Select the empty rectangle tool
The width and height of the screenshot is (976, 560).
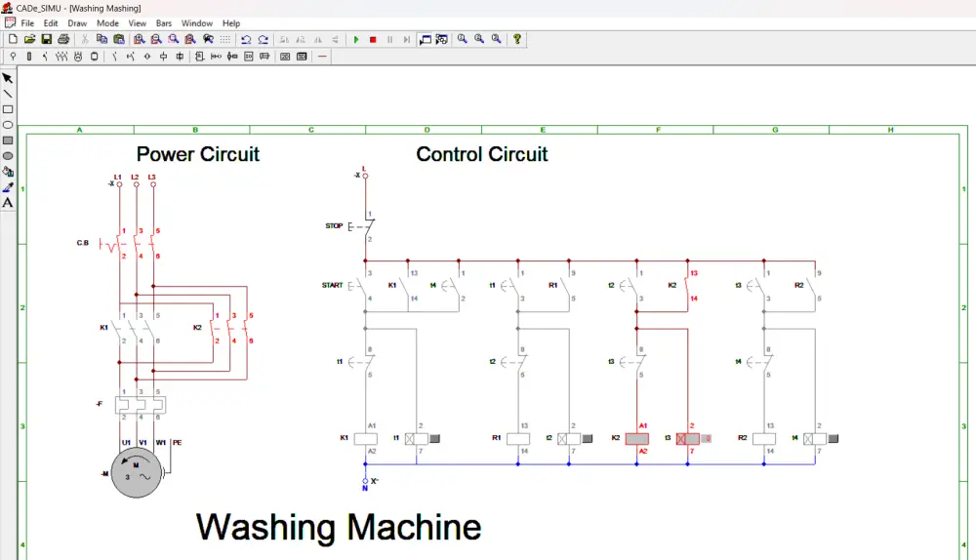(x=8, y=109)
